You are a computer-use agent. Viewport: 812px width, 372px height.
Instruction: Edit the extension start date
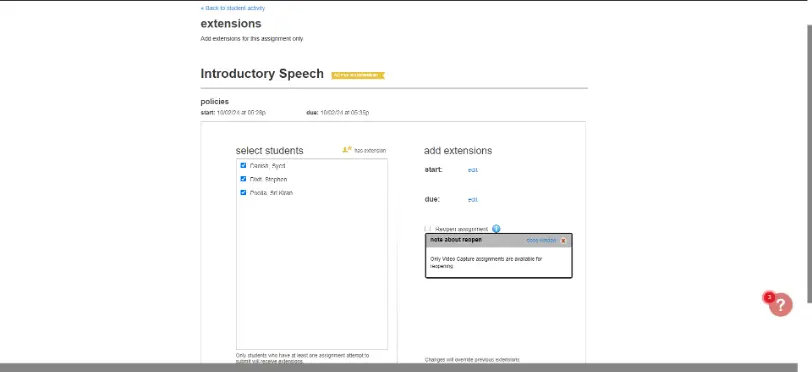click(x=472, y=170)
